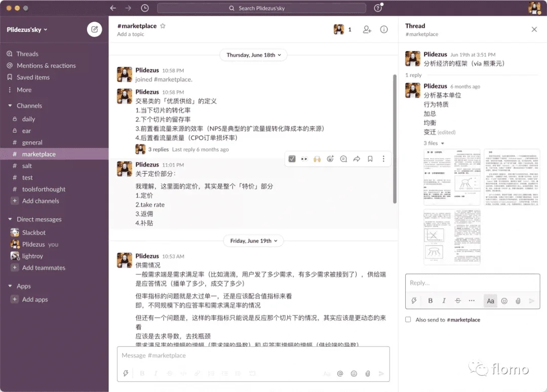Show channel details info icon

tap(384, 29)
